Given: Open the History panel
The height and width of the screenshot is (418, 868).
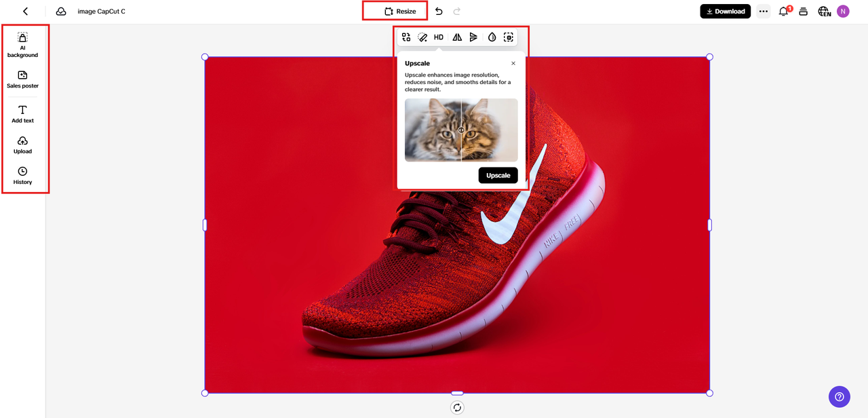Looking at the screenshot, I should tap(22, 176).
